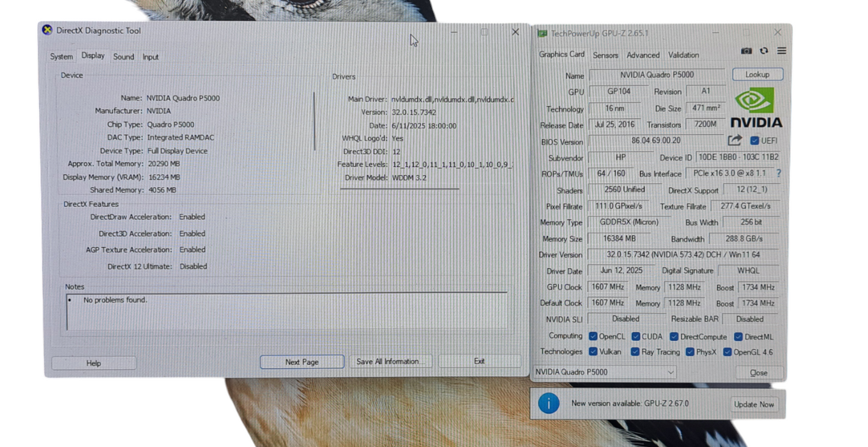Click the GPU-Z title bar app icon
Image resolution: width=868 pixels, height=447 pixels.
[542, 33]
